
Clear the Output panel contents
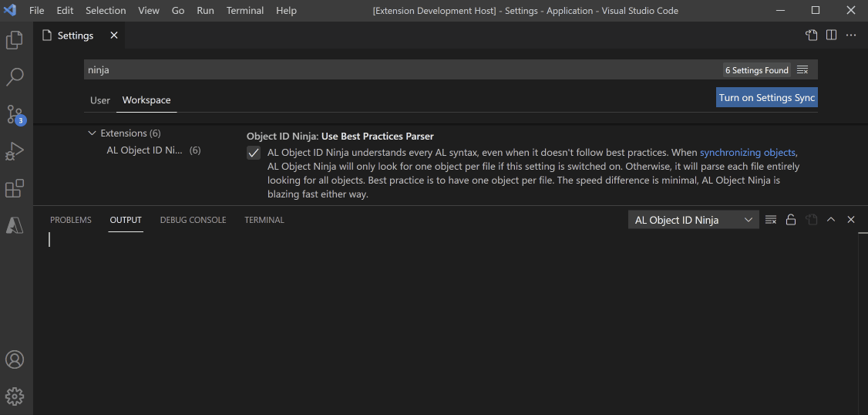tap(771, 220)
